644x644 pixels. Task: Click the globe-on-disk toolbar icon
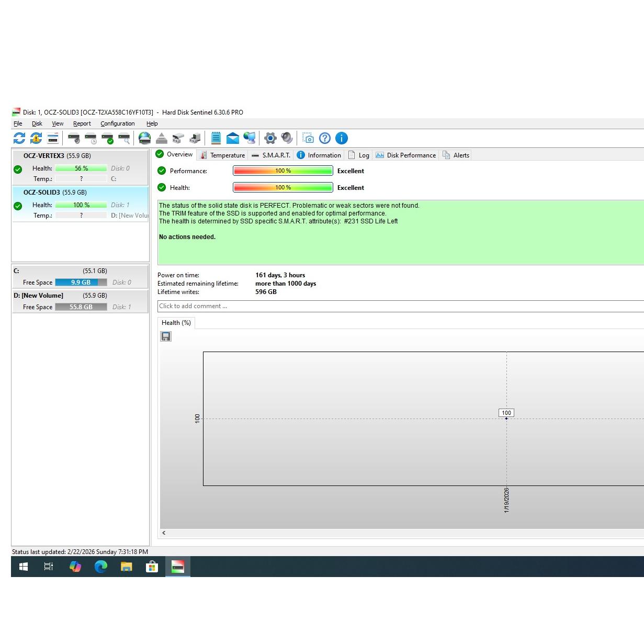145,138
